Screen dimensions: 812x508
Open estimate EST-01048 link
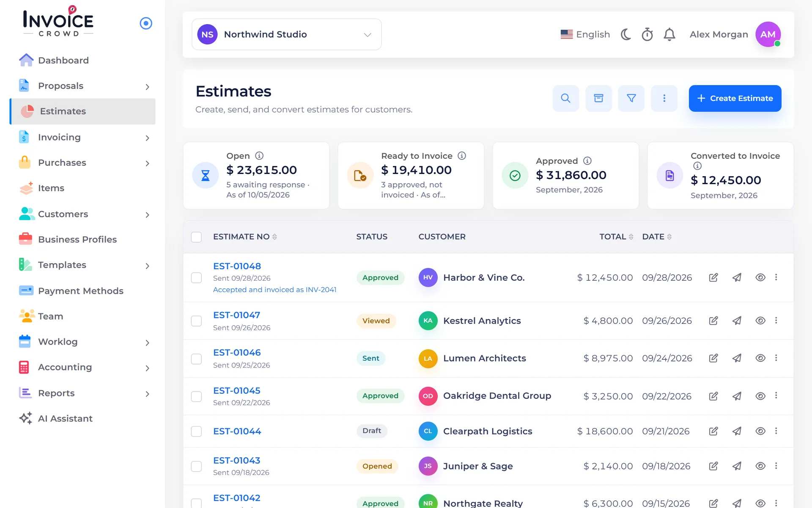[x=237, y=266]
